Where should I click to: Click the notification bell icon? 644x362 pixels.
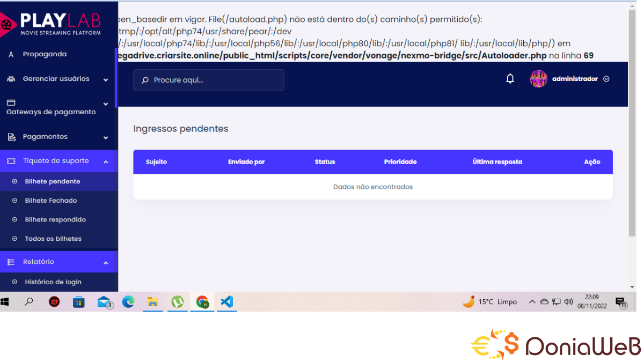tap(510, 79)
